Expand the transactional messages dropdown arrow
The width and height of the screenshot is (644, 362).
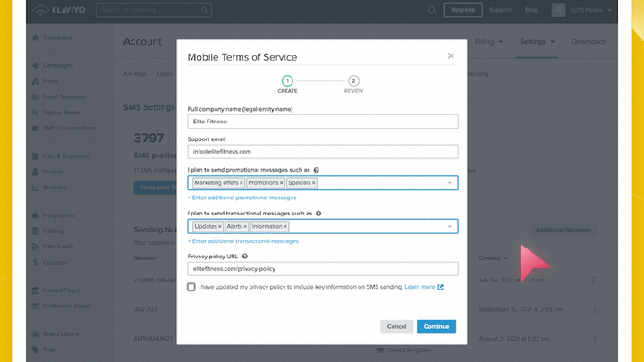click(450, 226)
